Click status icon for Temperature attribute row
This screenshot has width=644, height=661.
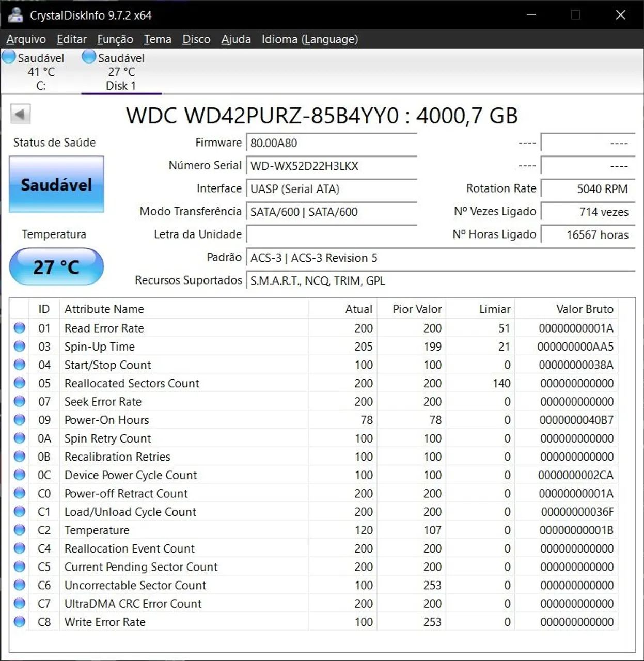20,530
